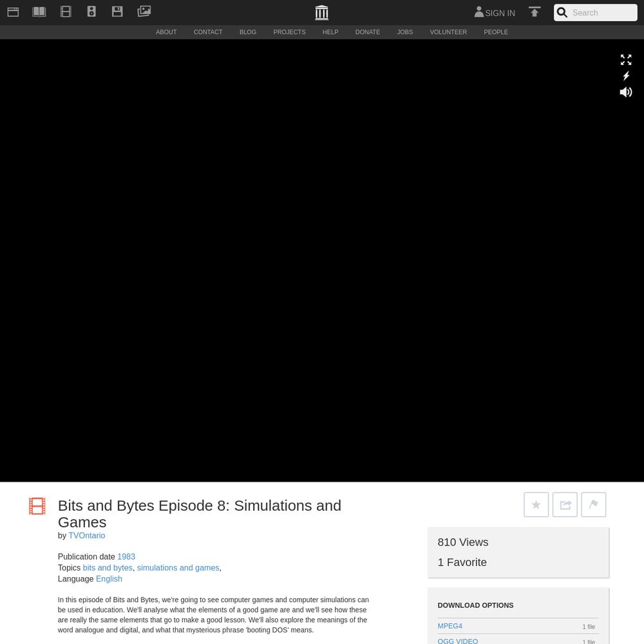Download the MPEG4 file option
Screen dimensions: 644x644
[x=450, y=626]
